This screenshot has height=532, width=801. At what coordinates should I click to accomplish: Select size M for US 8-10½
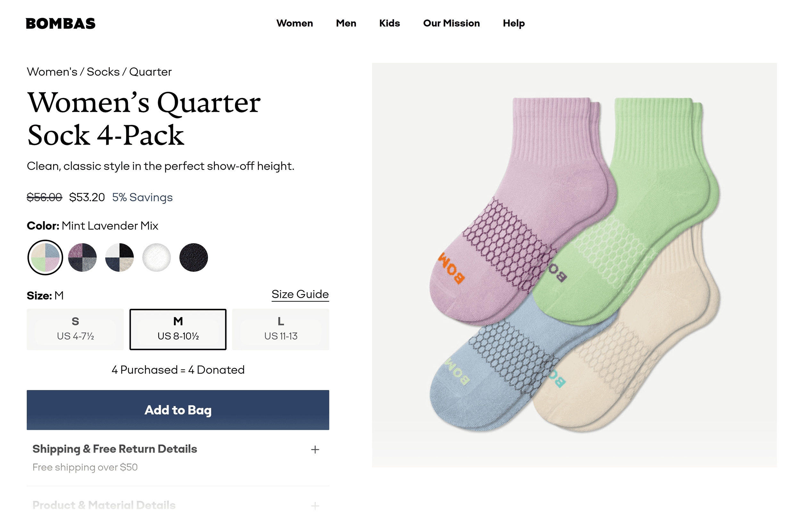(178, 329)
